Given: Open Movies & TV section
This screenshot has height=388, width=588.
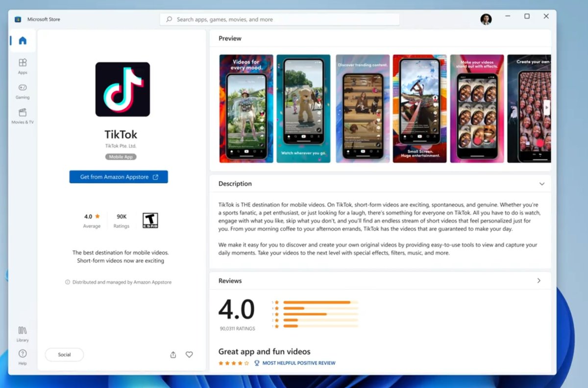Looking at the screenshot, I should [23, 116].
